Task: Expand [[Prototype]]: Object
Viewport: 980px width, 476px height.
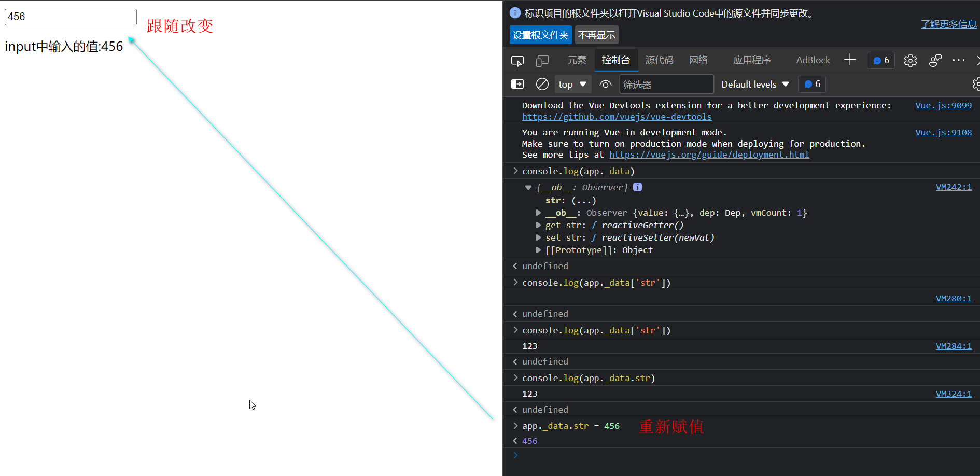Action: [x=538, y=250]
